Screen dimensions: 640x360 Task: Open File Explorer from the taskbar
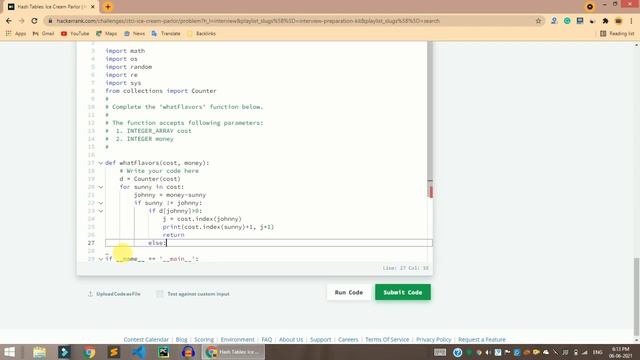(x=40, y=352)
